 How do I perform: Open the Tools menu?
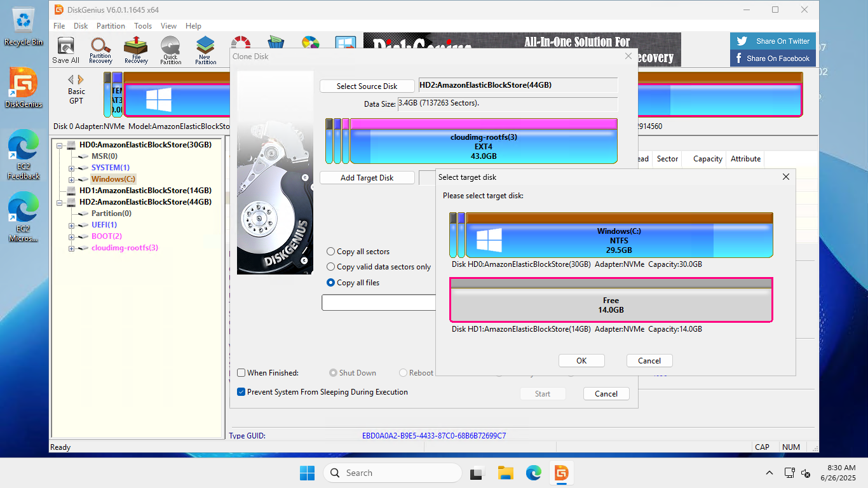pyautogui.click(x=143, y=26)
